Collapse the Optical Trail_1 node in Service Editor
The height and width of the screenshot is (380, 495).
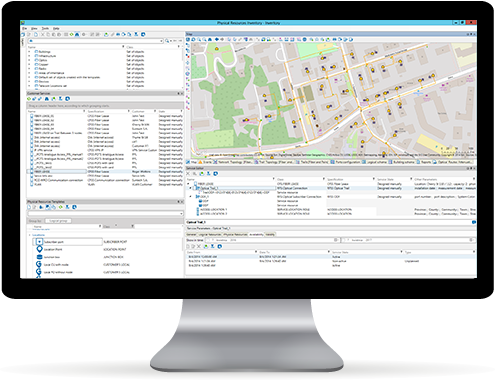(191, 188)
